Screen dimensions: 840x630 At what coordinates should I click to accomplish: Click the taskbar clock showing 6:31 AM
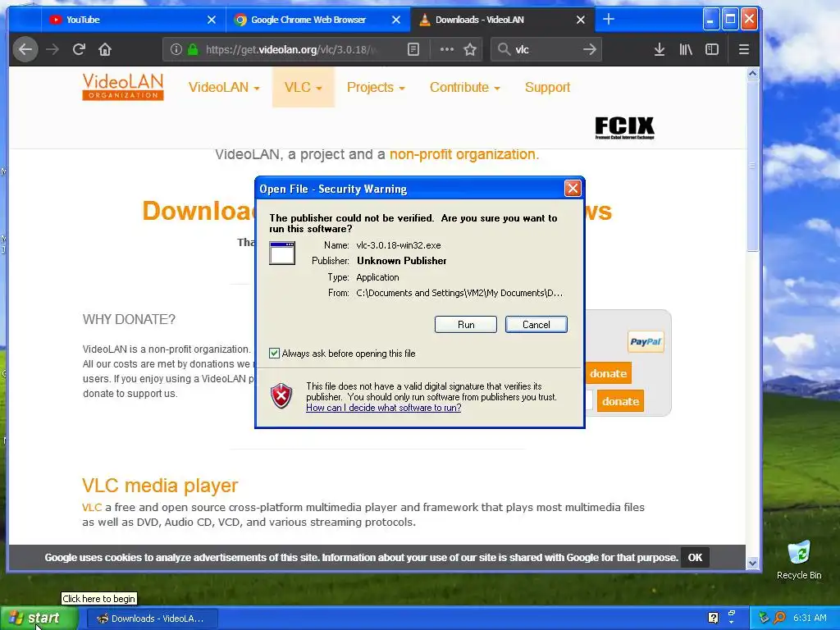(810, 618)
